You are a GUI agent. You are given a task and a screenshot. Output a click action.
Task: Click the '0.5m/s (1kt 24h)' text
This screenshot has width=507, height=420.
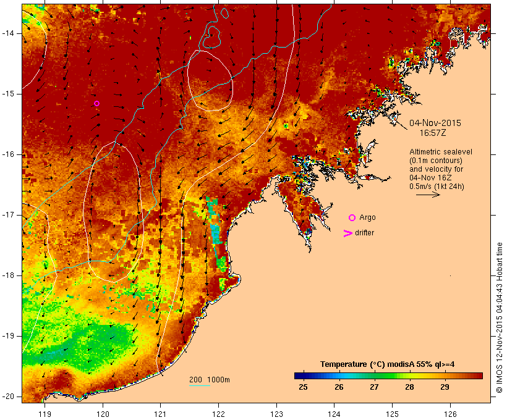[x=437, y=187]
